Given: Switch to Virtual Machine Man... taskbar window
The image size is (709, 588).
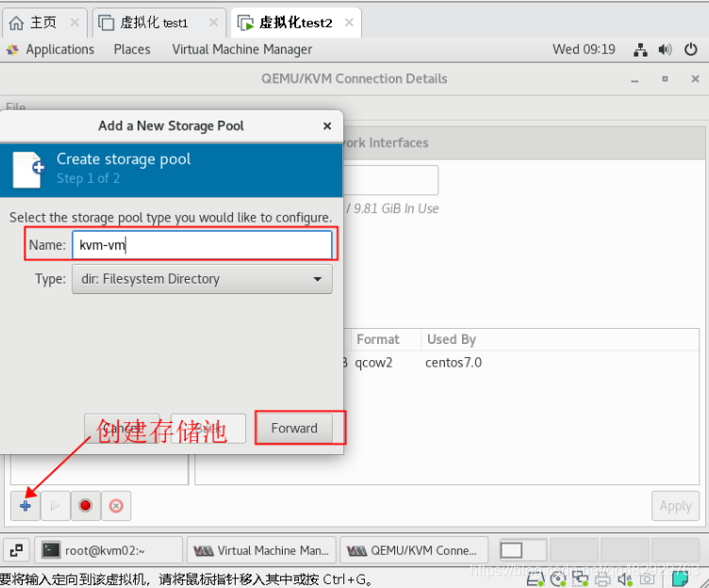Looking at the screenshot, I should (261, 550).
